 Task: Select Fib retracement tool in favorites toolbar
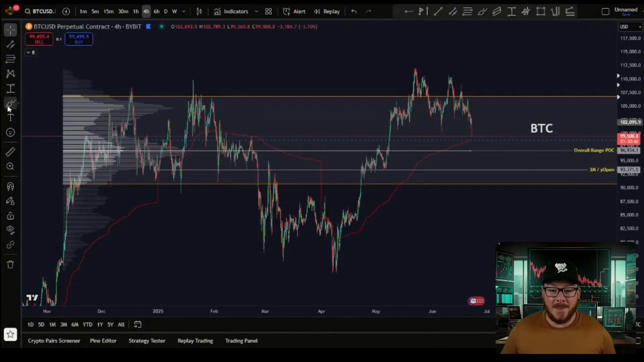(468, 11)
